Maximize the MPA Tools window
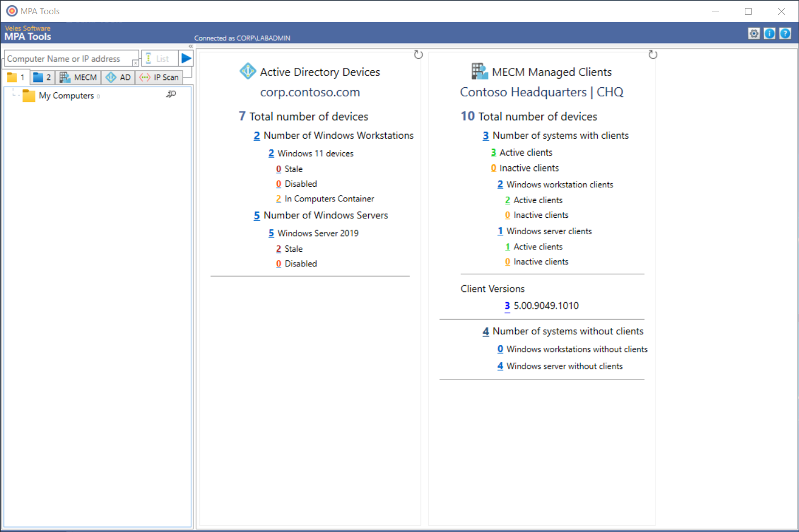Screen dimensions: 799x532 pyautogui.click(x=748, y=11)
